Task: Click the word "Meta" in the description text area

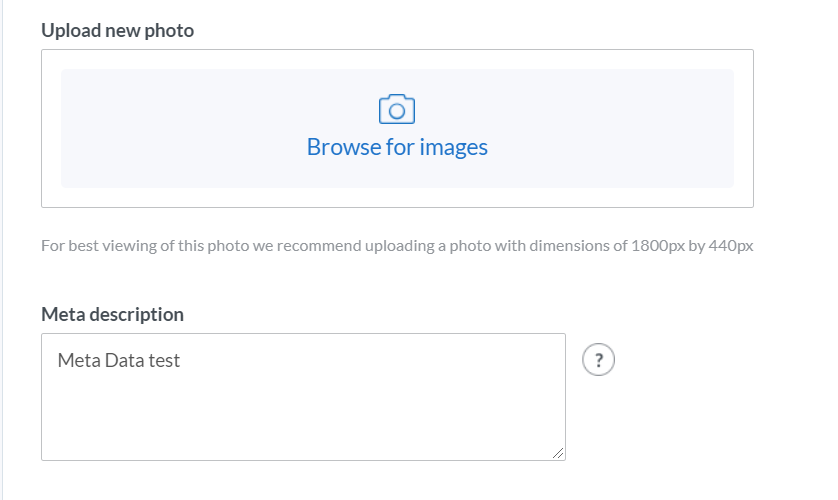Action: tap(78, 361)
